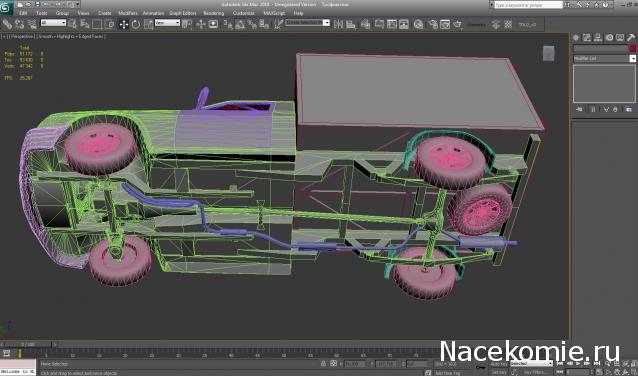Click the viewport 'Perspective' label

point(22,36)
